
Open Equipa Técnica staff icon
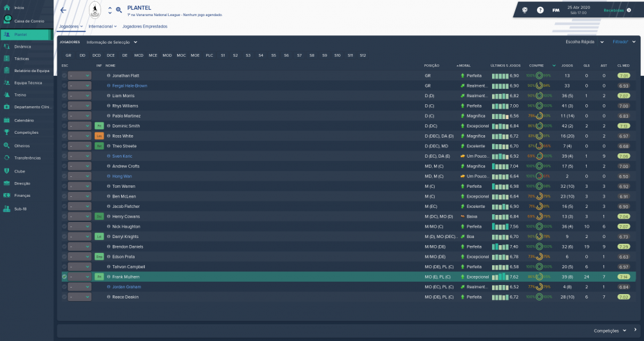coord(6,82)
